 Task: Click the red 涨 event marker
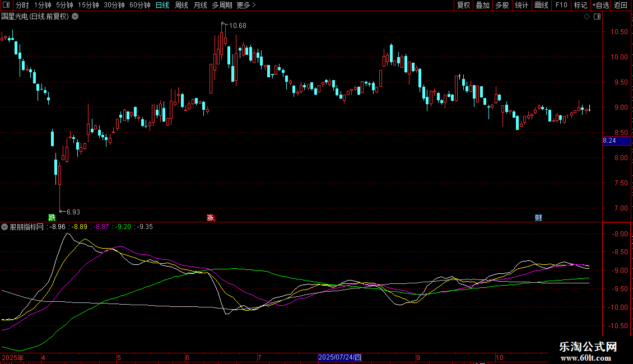211,217
